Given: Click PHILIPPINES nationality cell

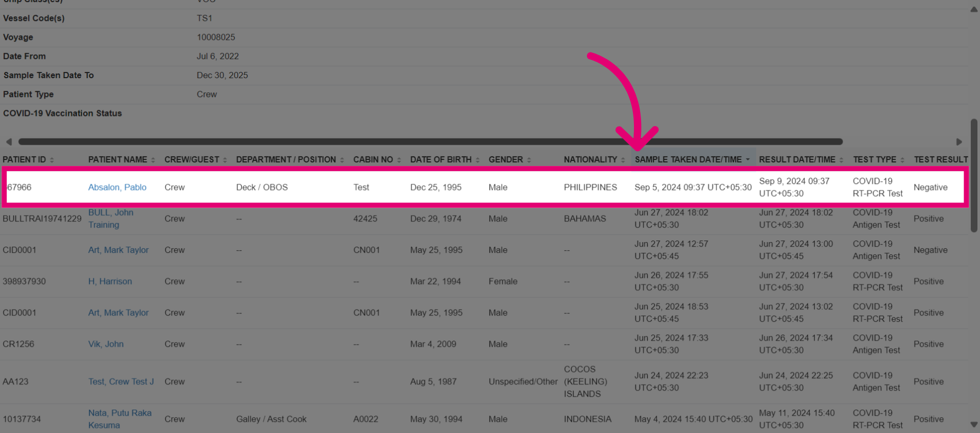Looking at the screenshot, I should click(591, 187).
